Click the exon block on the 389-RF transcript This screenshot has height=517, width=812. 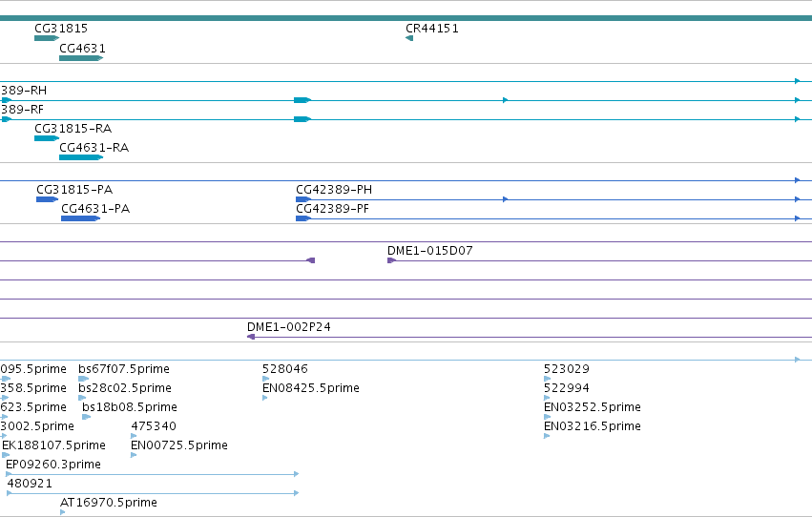tap(302, 119)
